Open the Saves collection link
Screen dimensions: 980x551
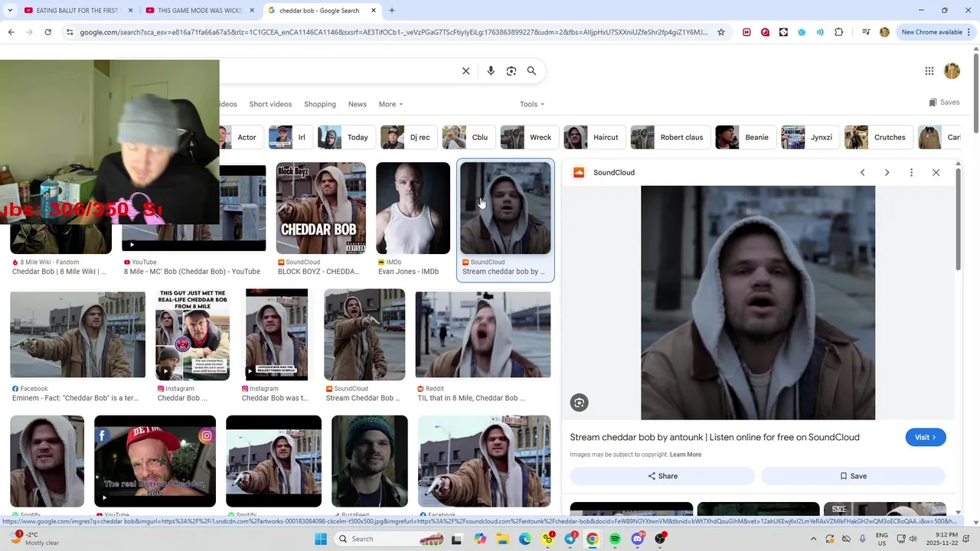[944, 103]
